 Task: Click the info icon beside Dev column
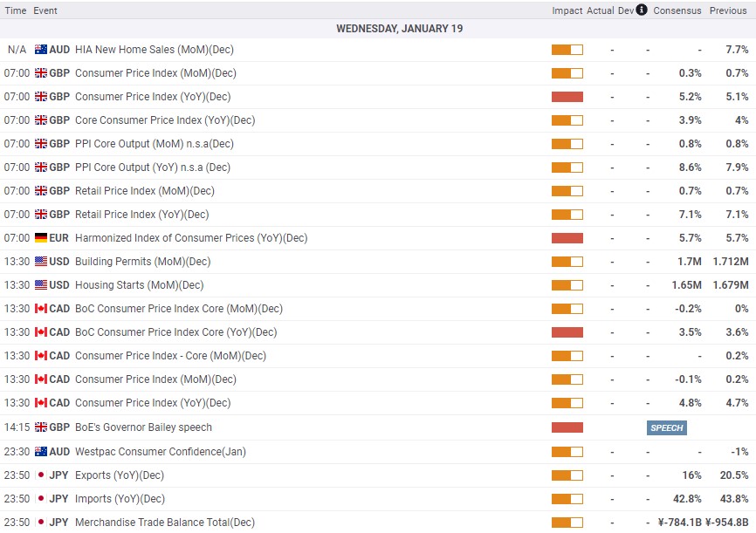[642, 10]
